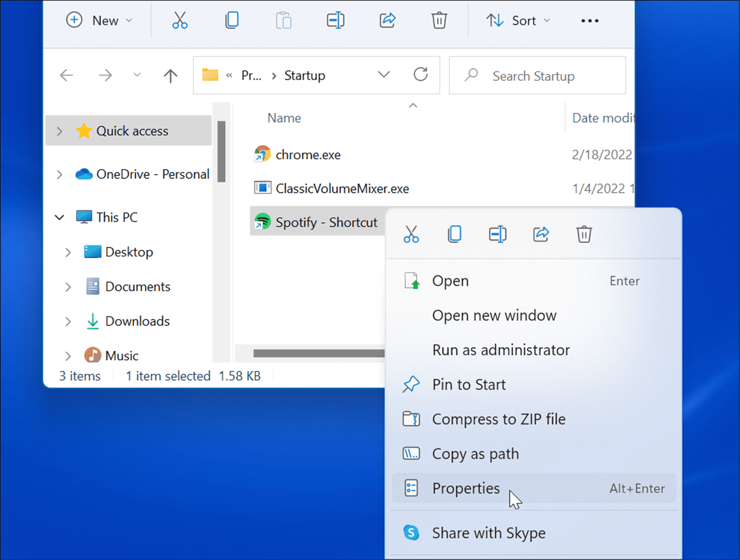Click the Delete icon in the context menu
The image size is (740, 560).
[584, 234]
